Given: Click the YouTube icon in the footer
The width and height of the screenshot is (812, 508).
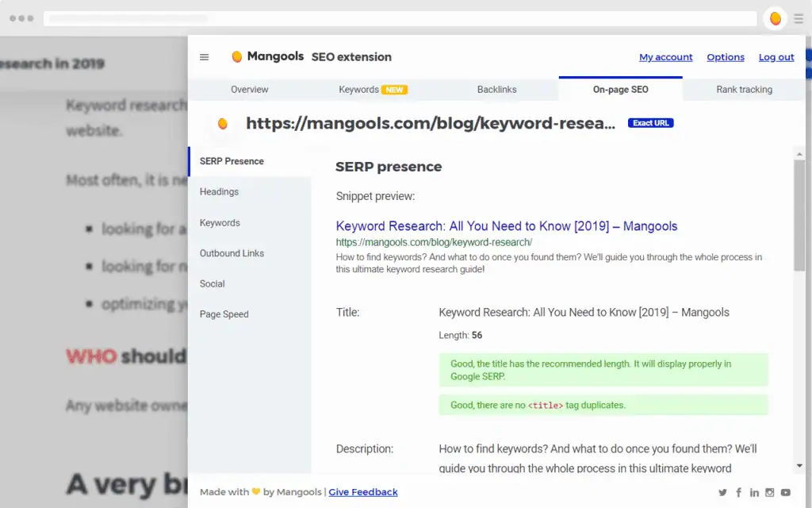Looking at the screenshot, I should coord(784,492).
